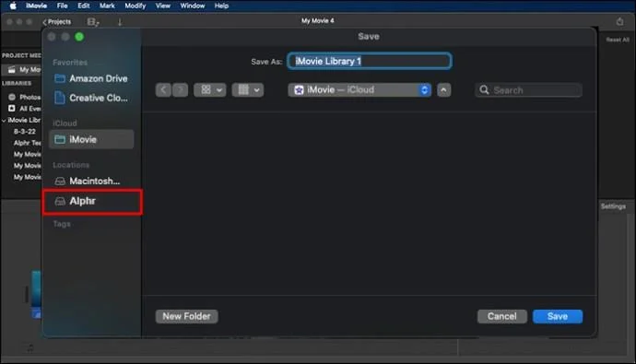Click the iMovie iCloud folder icon
636x364 pixels.
[60, 139]
